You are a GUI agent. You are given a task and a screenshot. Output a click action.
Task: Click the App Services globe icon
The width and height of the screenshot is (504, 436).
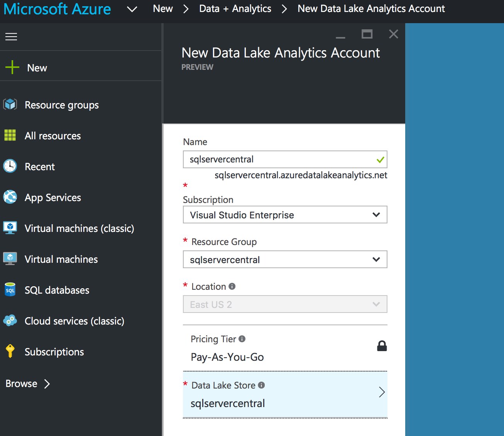click(10, 197)
